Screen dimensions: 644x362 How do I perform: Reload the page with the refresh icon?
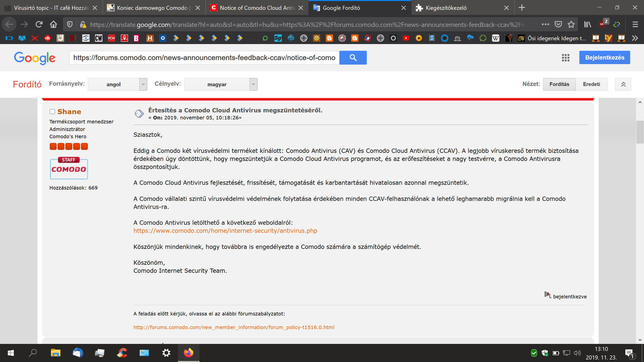(x=39, y=24)
